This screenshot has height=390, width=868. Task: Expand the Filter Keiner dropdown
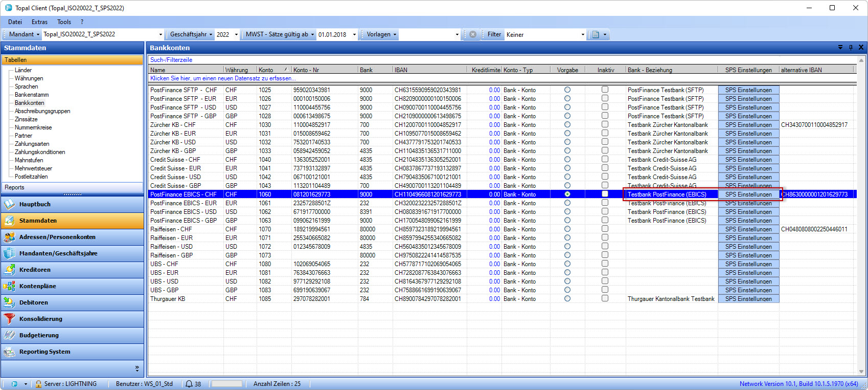[583, 35]
